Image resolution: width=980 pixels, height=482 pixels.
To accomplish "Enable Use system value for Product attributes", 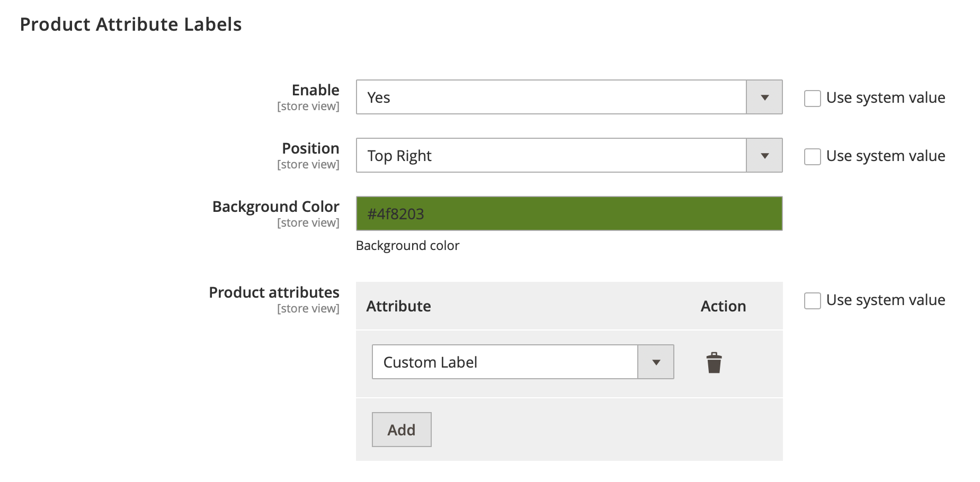I will pyautogui.click(x=813, y=300).
